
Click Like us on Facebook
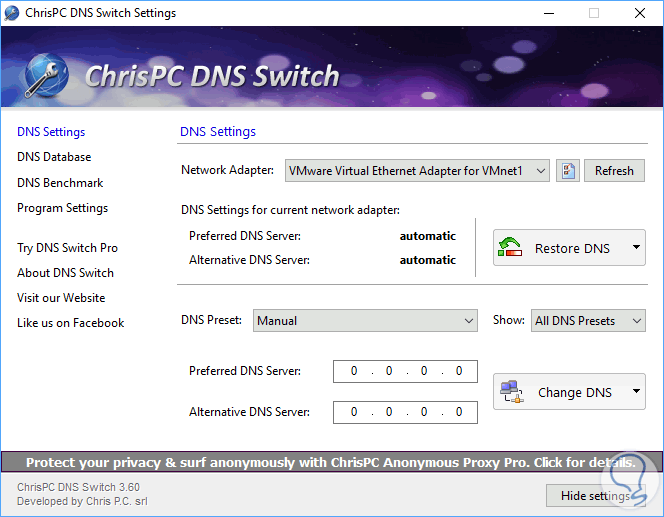coord(70,323)
